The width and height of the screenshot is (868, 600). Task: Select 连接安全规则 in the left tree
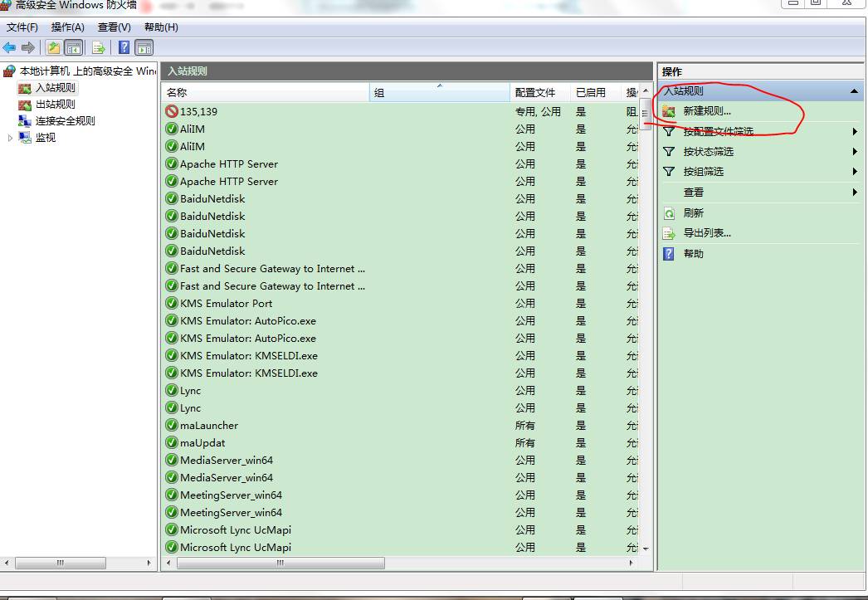[65, 121]
